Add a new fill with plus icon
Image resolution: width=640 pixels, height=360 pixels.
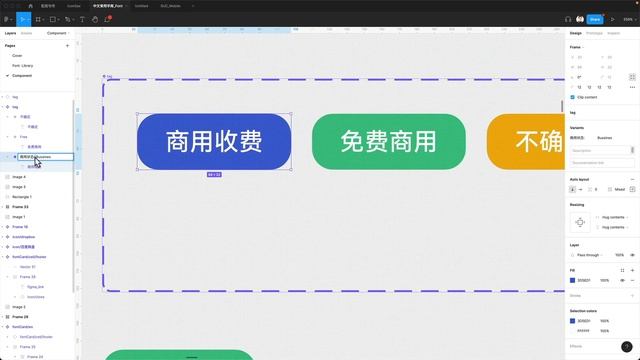point(632,271)
